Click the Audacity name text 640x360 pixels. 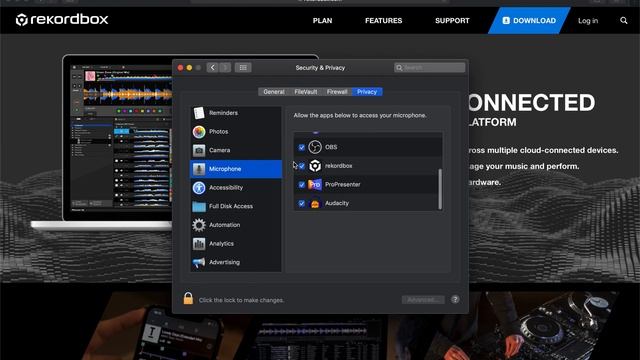(x=337, y=203)
